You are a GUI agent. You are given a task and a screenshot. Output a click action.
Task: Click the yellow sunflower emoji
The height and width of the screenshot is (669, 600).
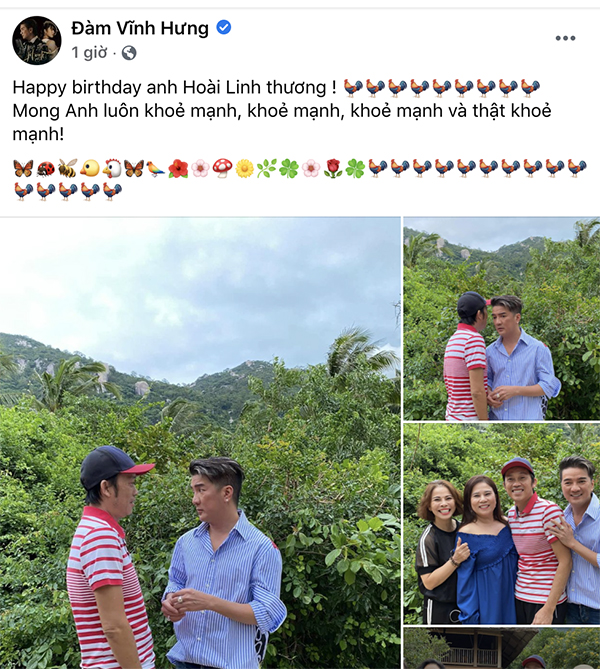[245, 169]
